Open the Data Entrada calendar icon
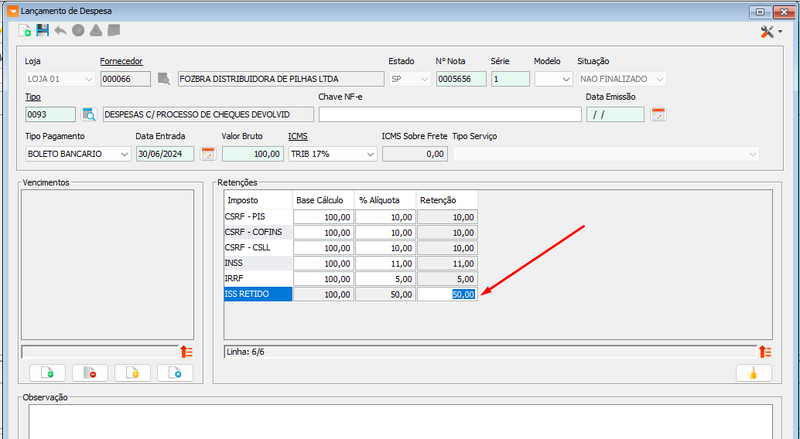The height and width of the screenshot is (439, 800). click(x=208, y=154)
